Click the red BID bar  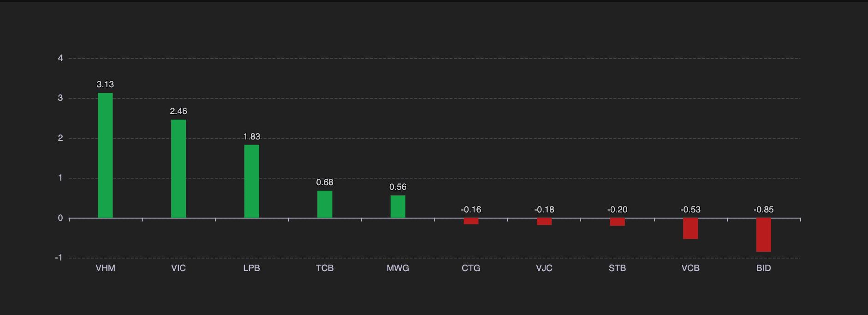tap(764, 235)
